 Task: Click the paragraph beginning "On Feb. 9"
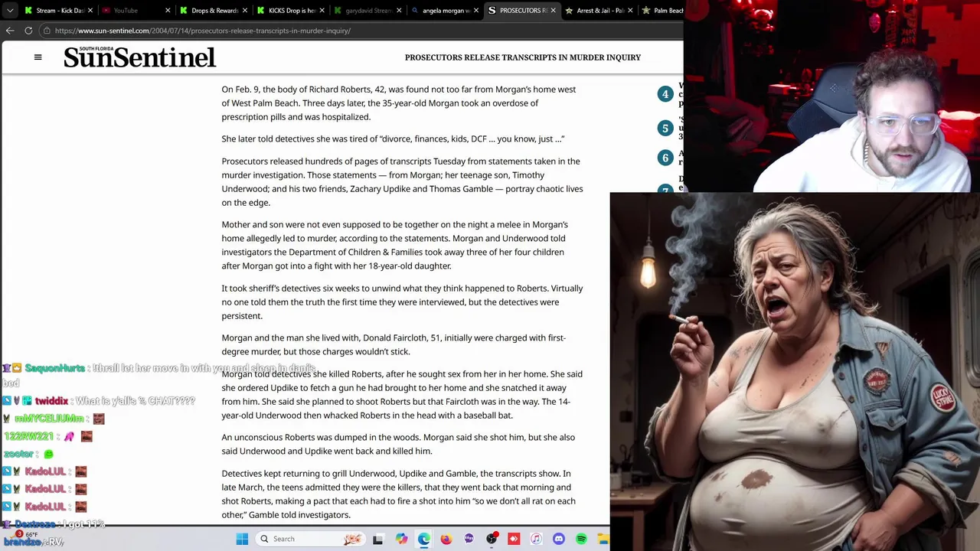point(399,103)
